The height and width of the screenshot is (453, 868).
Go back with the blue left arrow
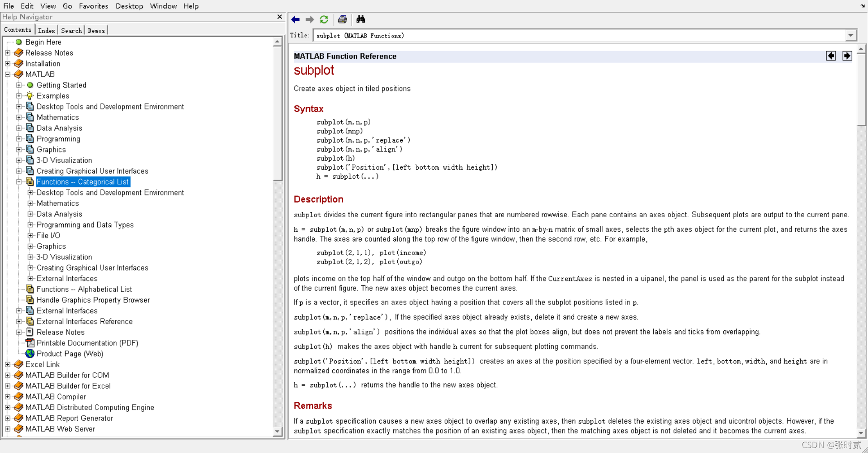click(x=296, y=19)
